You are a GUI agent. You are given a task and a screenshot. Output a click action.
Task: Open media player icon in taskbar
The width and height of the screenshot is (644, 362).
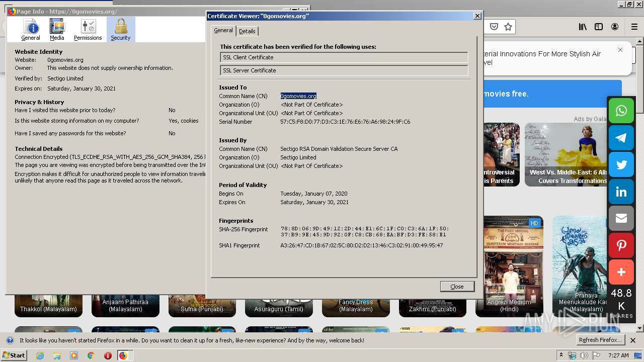click(74, 355)
